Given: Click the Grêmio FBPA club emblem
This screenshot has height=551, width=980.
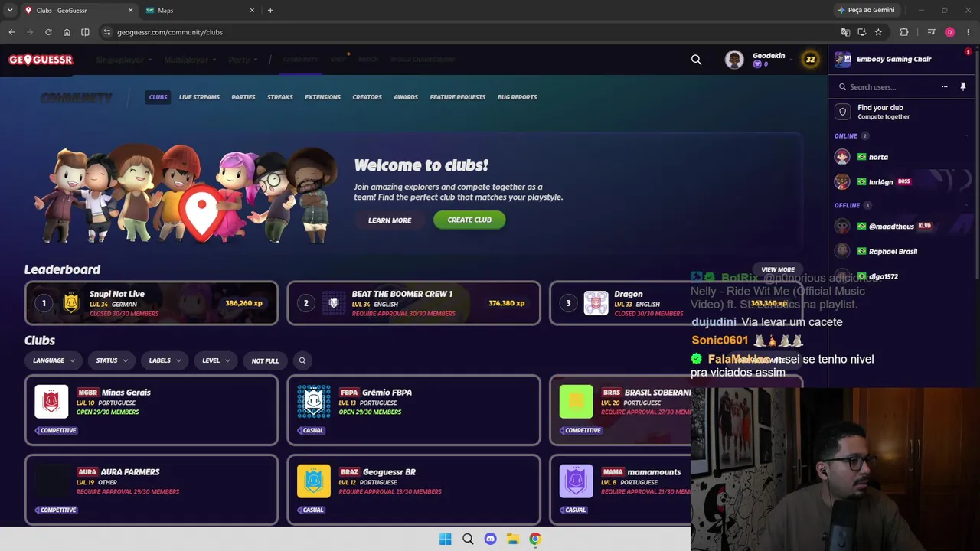Looking at the screenshot, I should coord(314,402).
